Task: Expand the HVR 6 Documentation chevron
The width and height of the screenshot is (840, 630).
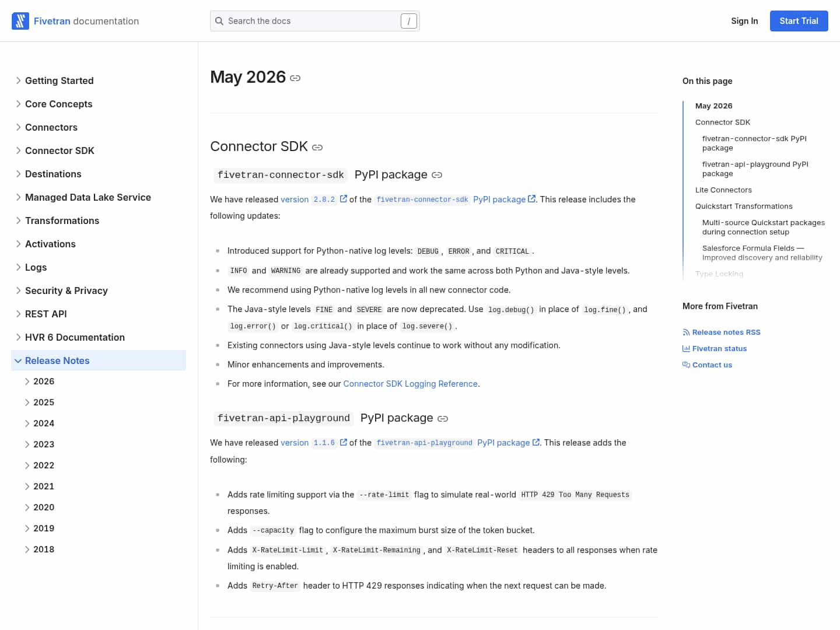Action: (18, 337)
